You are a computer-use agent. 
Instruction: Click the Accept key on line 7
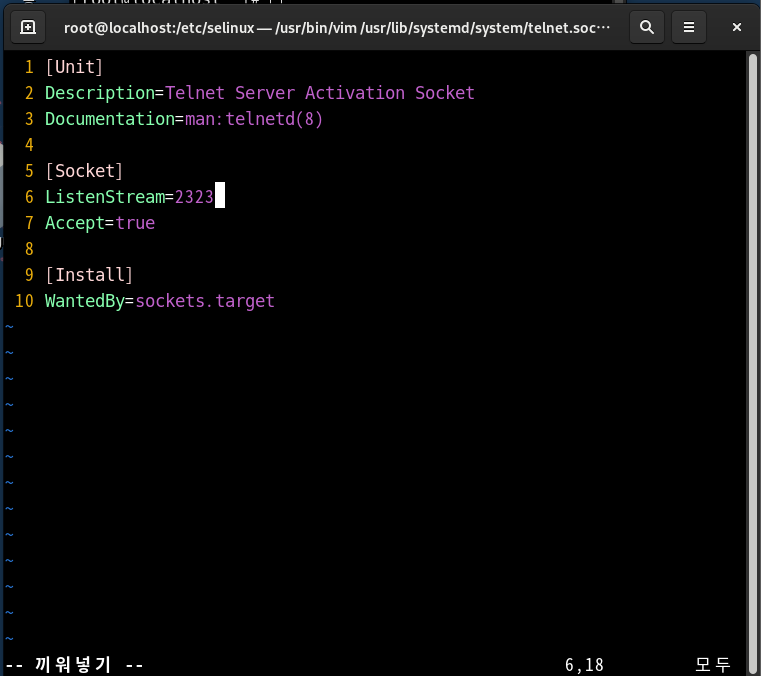point(75,223)
